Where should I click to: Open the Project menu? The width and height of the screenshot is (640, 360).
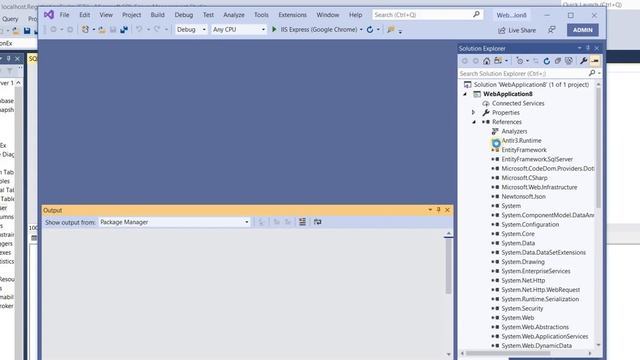pyautogui.click(x=131, y=15)
